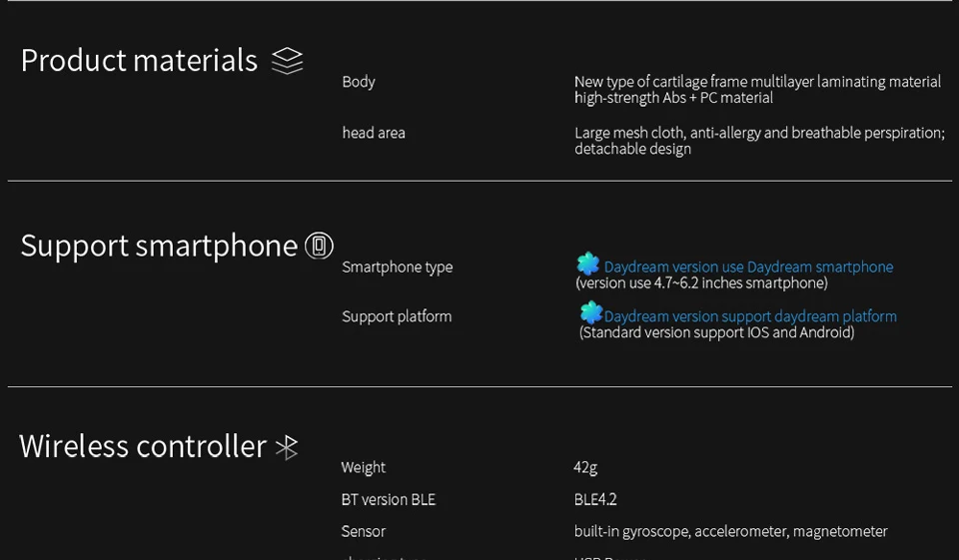Click the Wireless controller heading
The height and width of the screenshot is (560, 959).
pos(143,446)
